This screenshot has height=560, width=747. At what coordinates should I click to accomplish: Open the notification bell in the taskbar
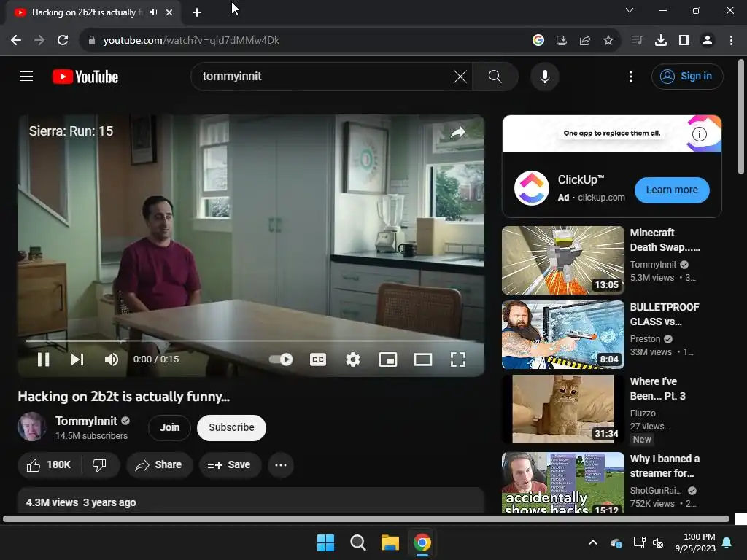click(727, 542)
